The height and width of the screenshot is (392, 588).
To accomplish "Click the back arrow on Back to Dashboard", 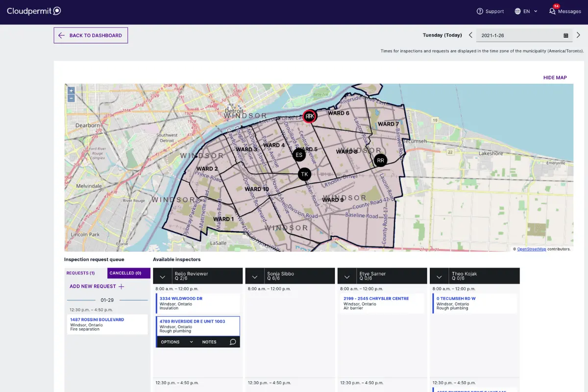I will (x=61, y=35).
